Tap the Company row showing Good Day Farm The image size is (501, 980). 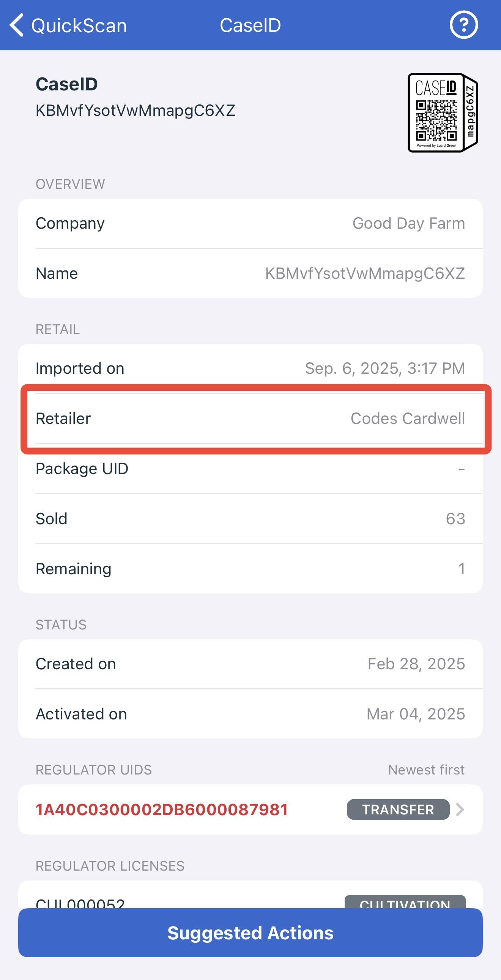click(250, 223)
